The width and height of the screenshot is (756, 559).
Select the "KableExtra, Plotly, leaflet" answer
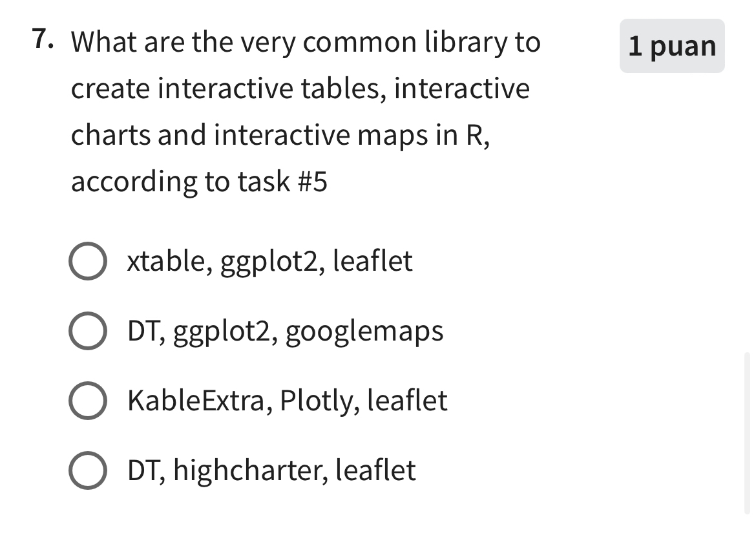88,401
